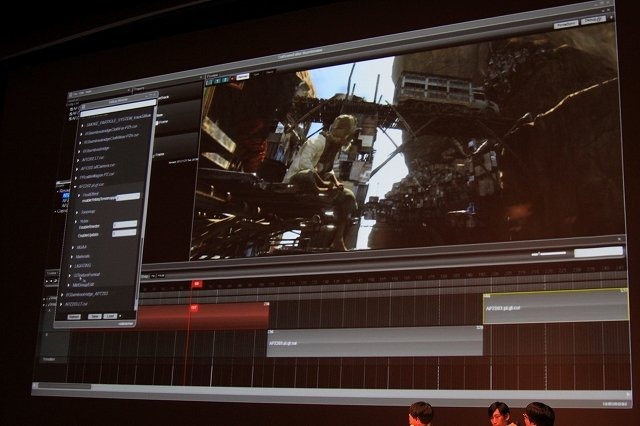640x426 pixels.
Task: Click the timeline horizontal scrollbar thumb
Action: [x=65, y=386]
